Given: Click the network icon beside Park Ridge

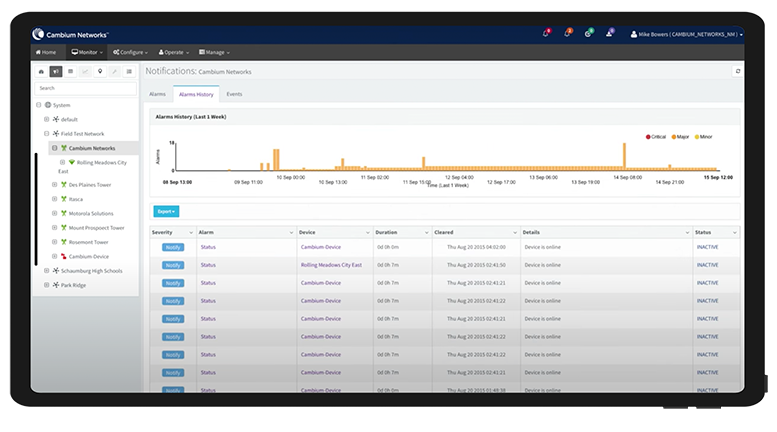Looking at the screenshot, I should tap(56, 285).
